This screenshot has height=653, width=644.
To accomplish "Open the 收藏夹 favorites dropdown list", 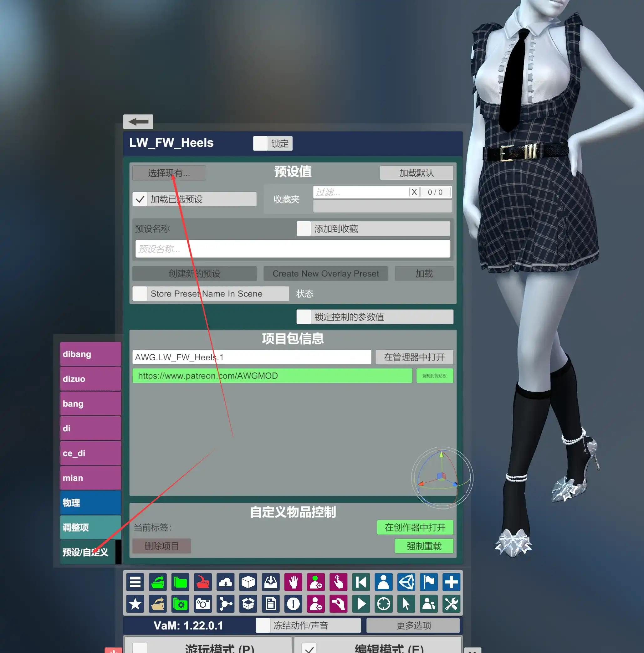I will [x=382, y=206].
